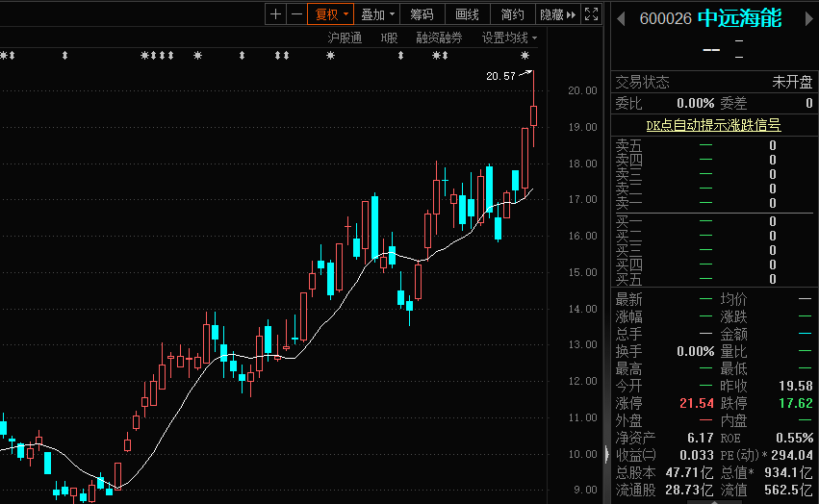This screenshot has height=504, width=819.
Task: Open the 复权 dropdown
Action: pos(332,14)
